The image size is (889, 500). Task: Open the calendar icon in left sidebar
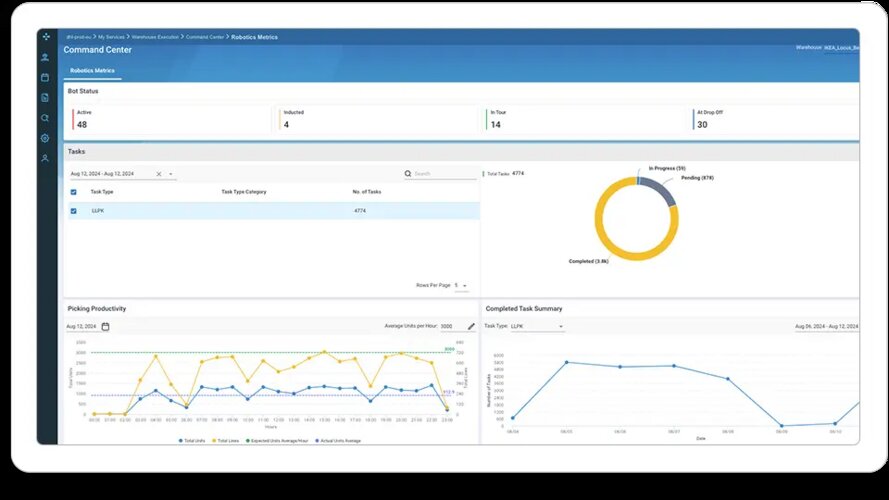tap(45, 77)
